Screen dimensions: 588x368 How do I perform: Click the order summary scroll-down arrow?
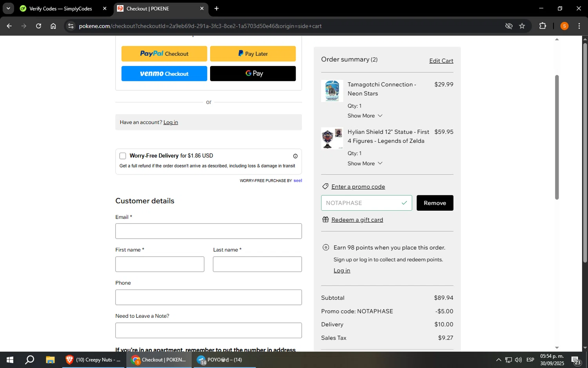point(557,348)
